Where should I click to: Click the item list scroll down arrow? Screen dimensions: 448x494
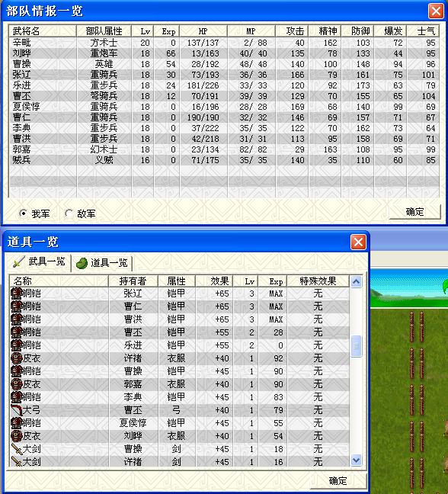pyautogui.click(x=356, y=460)
